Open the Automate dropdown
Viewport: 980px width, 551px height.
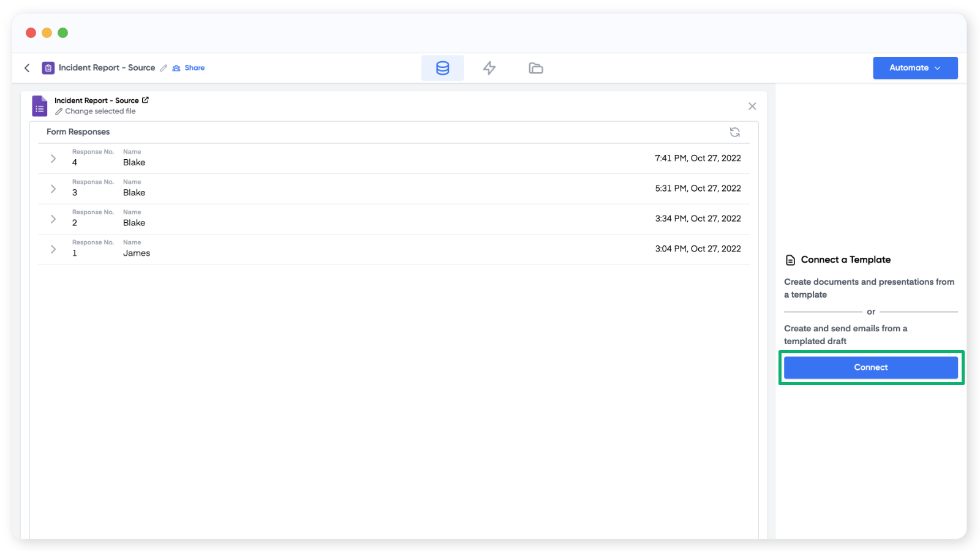915,68
